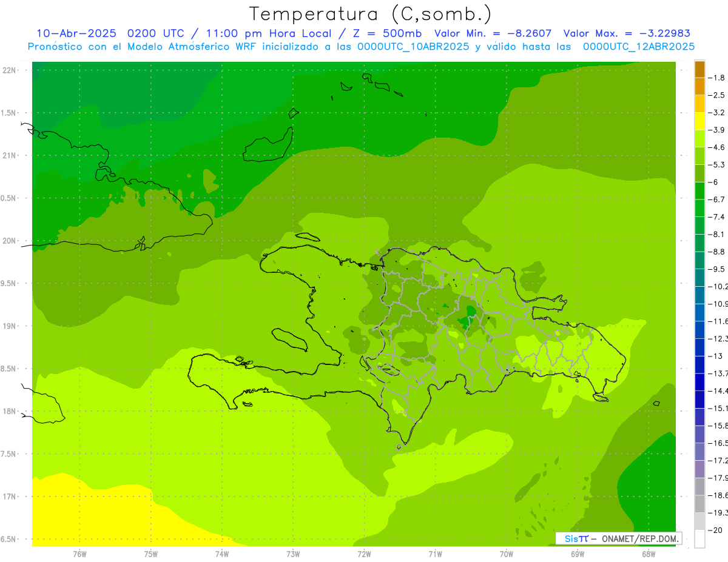
Task: Click the "-6.7" color bar label
Action: click(717, 199)
